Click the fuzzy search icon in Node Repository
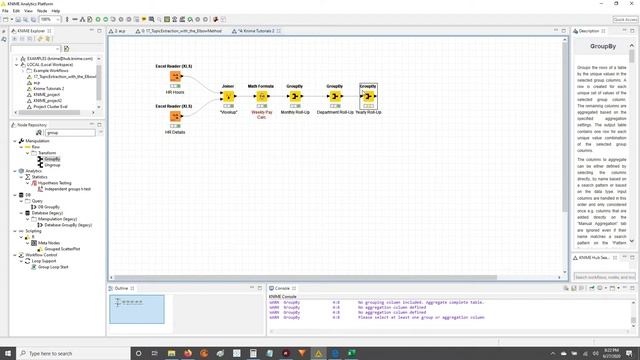This screenshot has height=360, width=640. pyautogui.click(x=39, y=133)
